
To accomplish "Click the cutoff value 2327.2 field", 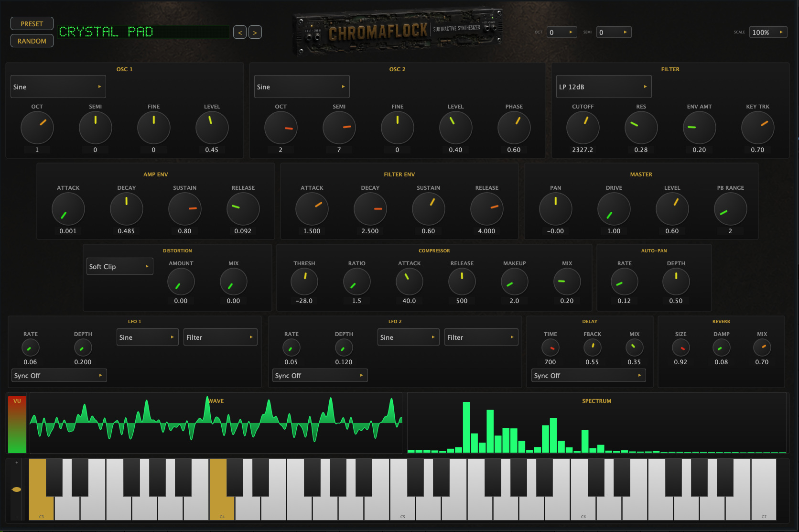I will [583, 150].
